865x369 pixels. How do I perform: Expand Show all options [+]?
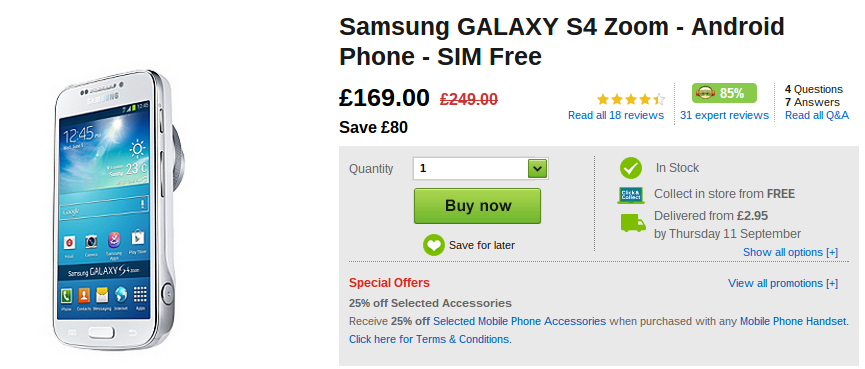click(x=790, y=252)
